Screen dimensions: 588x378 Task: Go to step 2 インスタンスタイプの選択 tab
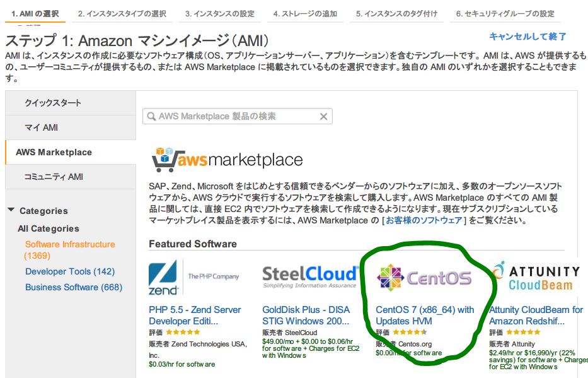122,14
